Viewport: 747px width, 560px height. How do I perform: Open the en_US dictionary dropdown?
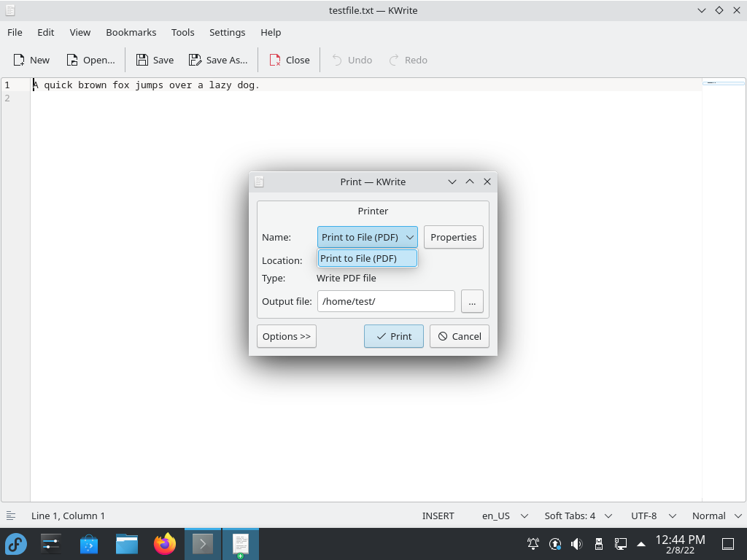pos(505,516)
